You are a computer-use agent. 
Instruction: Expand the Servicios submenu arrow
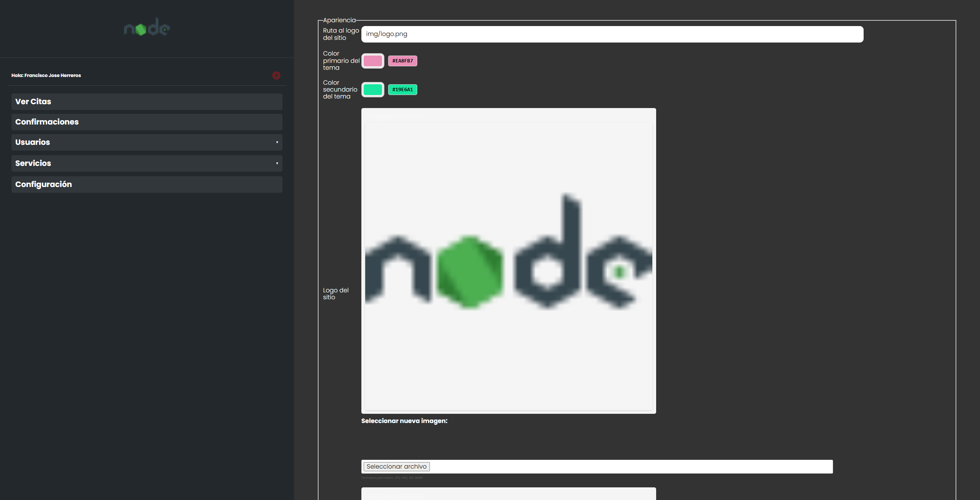(277, 163)
